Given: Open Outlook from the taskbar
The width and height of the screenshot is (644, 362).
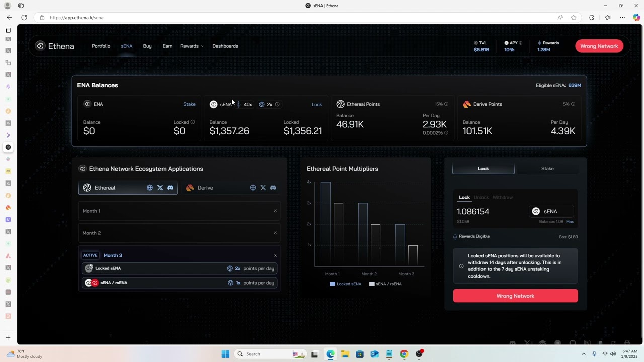Looking at the screenshot, I should click(374, 354).
